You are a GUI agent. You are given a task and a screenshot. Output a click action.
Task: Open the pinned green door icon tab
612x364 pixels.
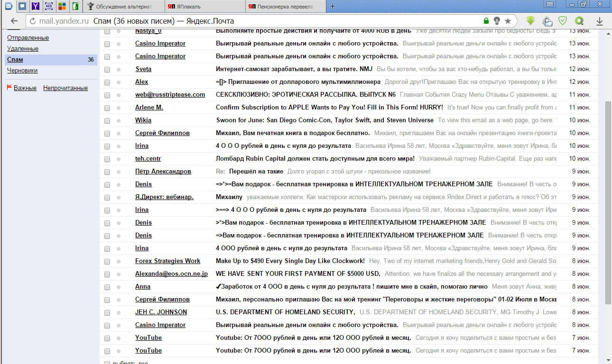tap(75, 6)
